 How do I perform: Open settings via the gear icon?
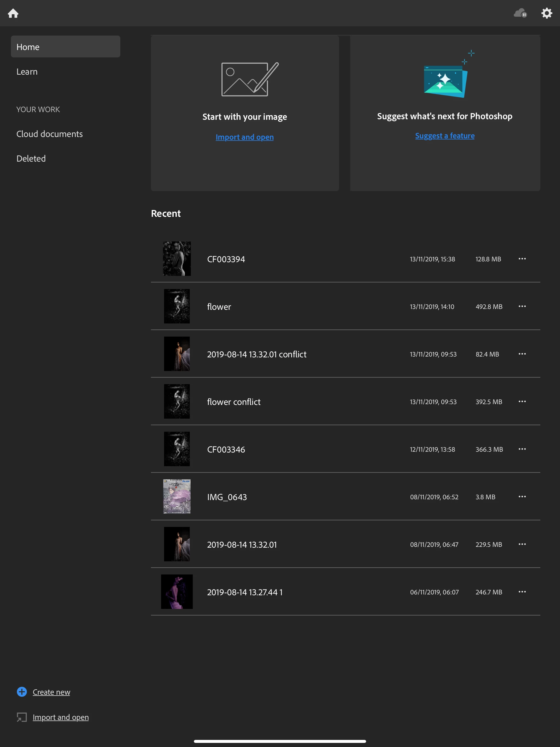click(x=547, y=13)
